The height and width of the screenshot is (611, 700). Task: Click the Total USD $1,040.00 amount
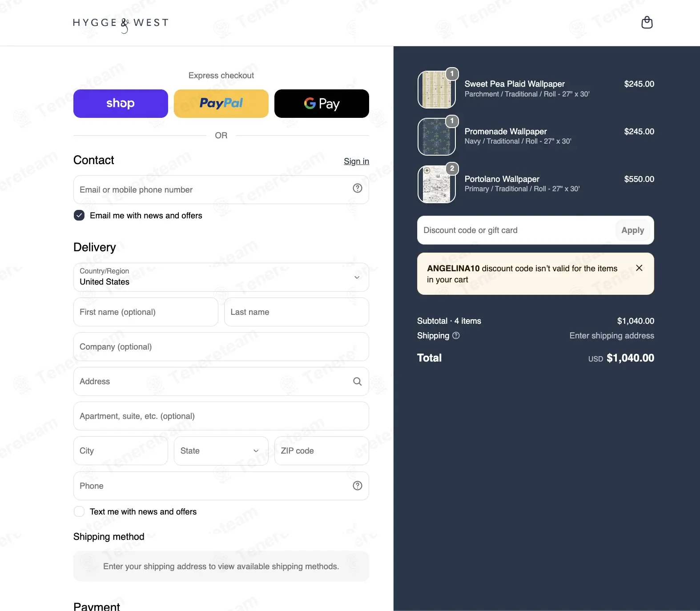tap(621, 358)
